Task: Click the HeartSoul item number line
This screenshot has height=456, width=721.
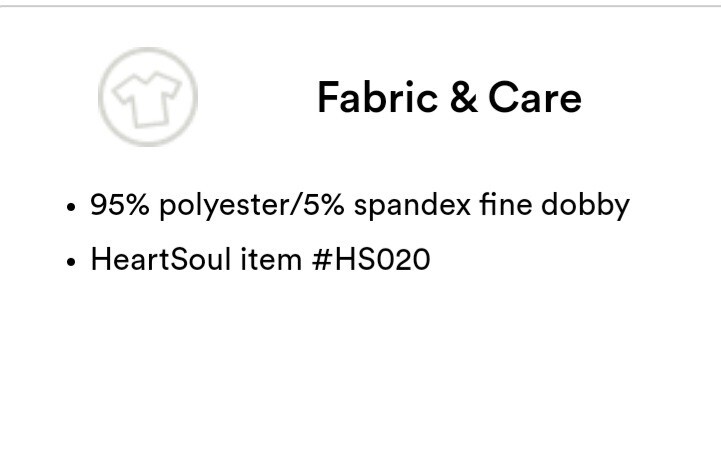Action: [x=260, y=259]
